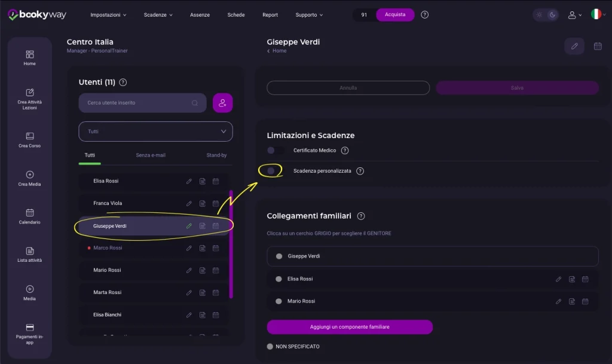The width and height of the screenshot is (612, 364).
Task: Toggle the Certificato Medico switch
Action: (274, 151)
